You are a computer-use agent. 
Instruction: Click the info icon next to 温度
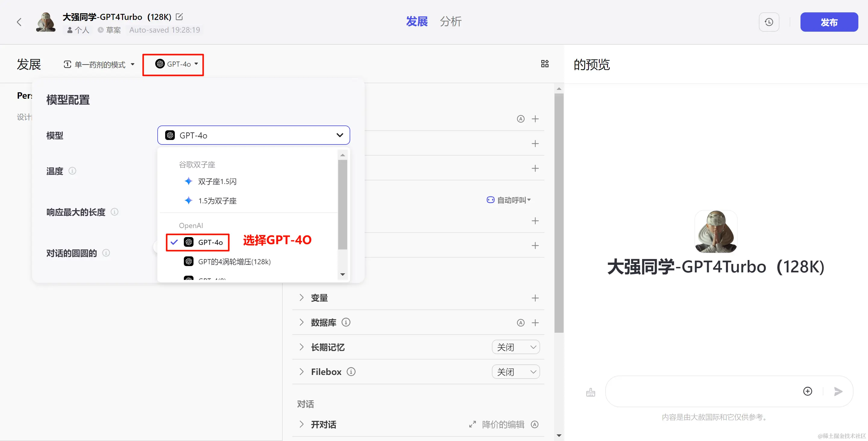tap(72, 171)
